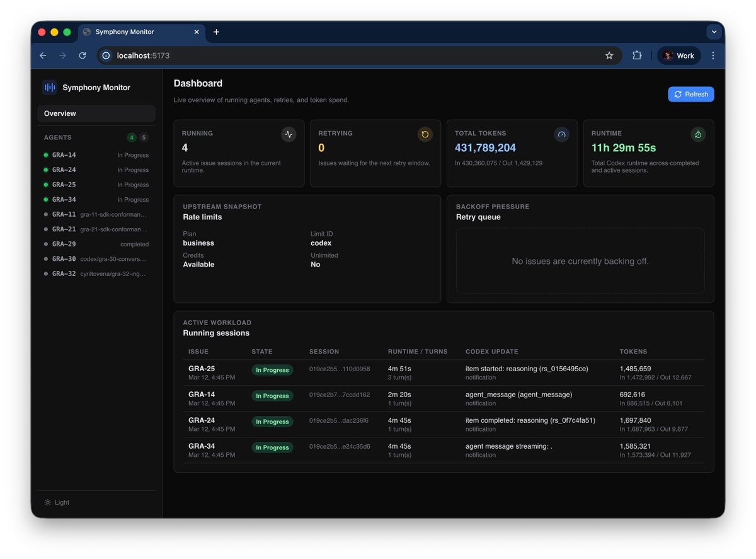Screen dimensions: 756x559
Task: Click the green agents count badge 4
Action: coord(132,137)
